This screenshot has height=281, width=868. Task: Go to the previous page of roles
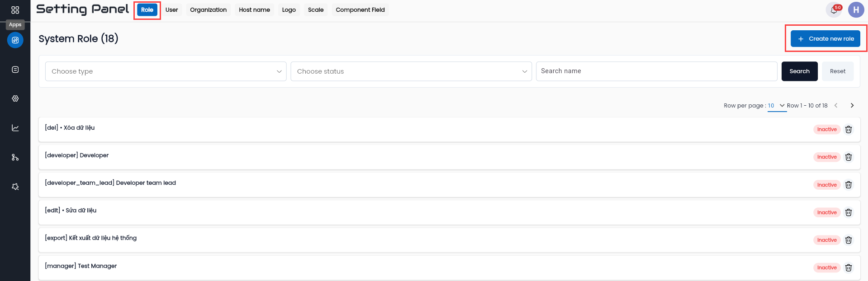click(836, 105)
